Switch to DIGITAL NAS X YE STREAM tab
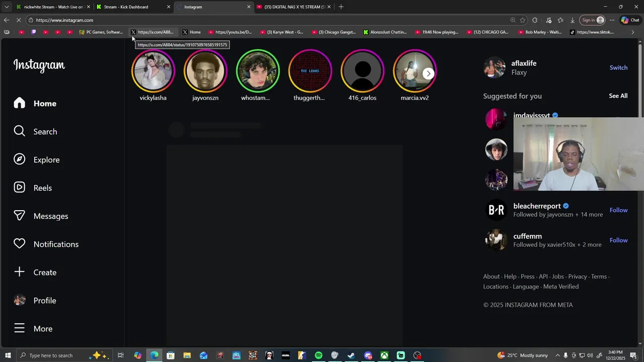Image resolution: width=644 pixels, height=362 pixels. click(293, 7)
